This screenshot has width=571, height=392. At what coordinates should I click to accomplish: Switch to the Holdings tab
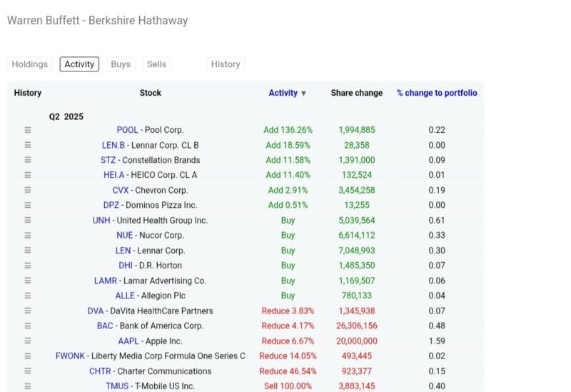tap(30, 64)
